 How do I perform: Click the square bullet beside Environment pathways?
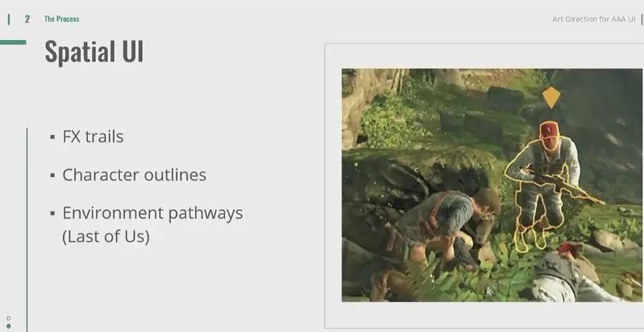52,213
